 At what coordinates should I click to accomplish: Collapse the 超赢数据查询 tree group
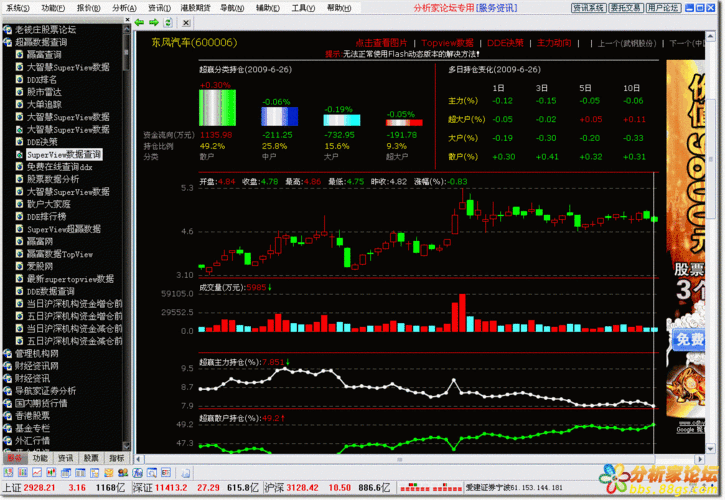[x=7, y=43]
